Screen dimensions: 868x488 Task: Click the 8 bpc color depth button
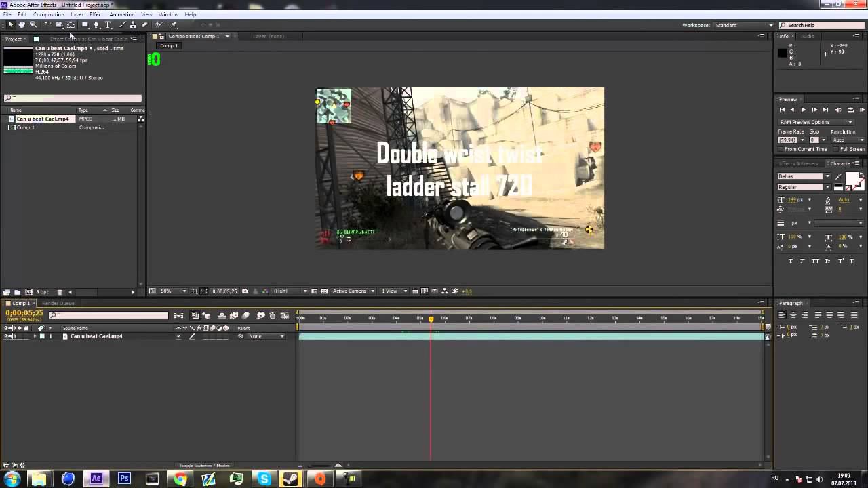(x=42, y=292)
